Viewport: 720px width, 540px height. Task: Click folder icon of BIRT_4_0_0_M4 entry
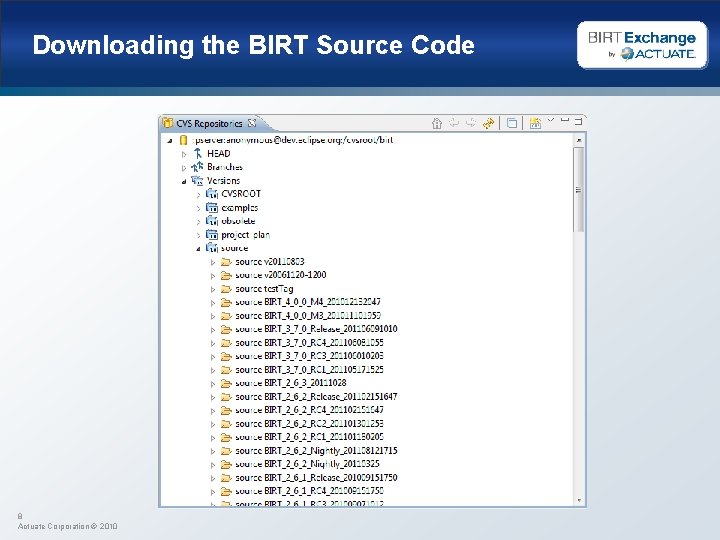226,302
